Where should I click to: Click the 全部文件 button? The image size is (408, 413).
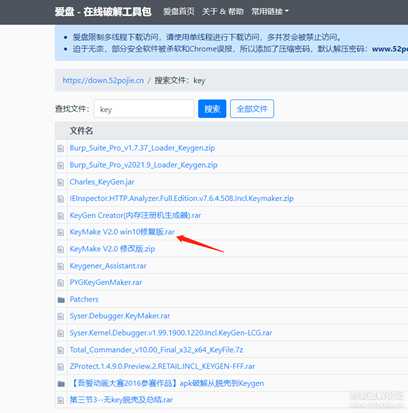point(252,109)
